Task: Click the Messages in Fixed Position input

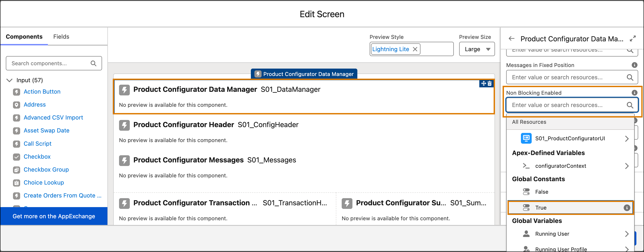Action: coord(572,77)
